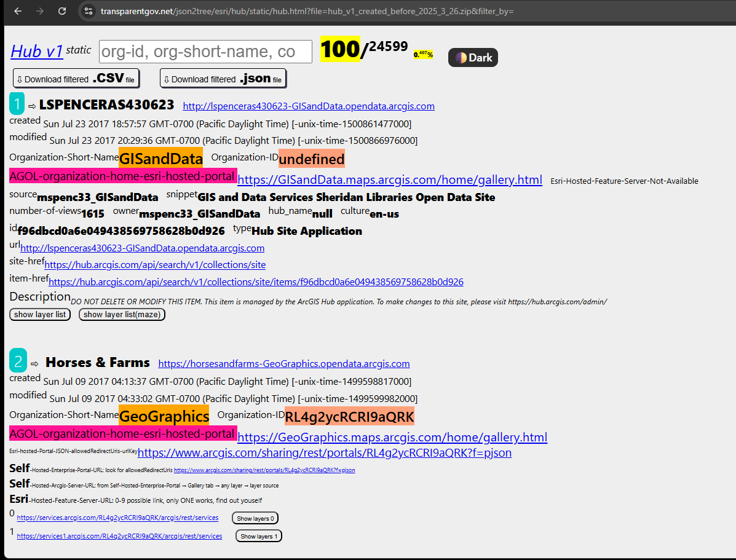Click the 'Hub Site Application' type value
736x560 pixels.
tap(307, 231)
